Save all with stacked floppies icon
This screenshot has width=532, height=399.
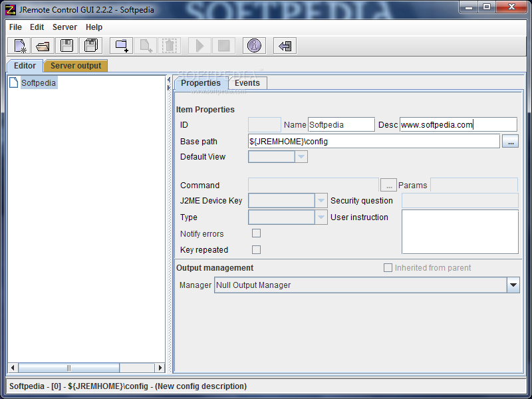tap(91, 45)
